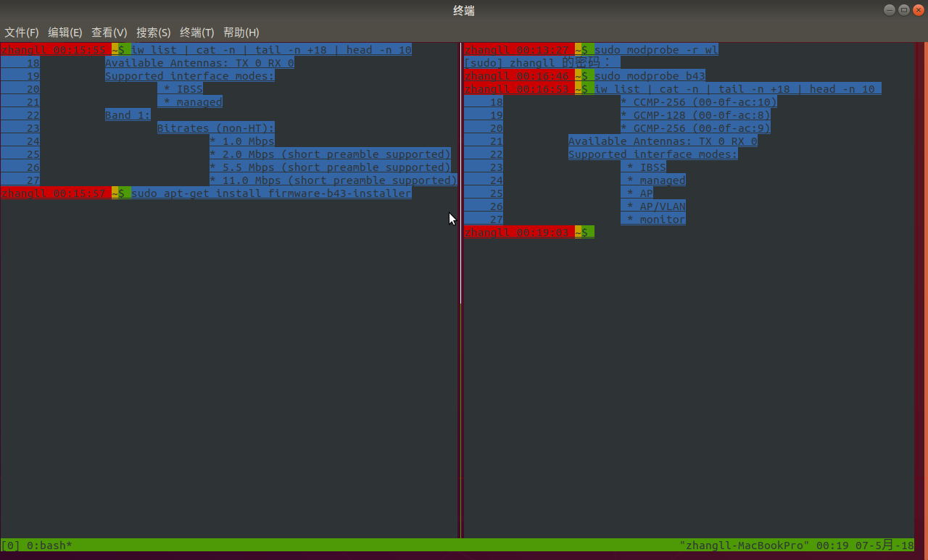Click the prompt timestamp 00:15:57 in left pane
This screenshot has height=560, width=928.
tap(79, 193)
